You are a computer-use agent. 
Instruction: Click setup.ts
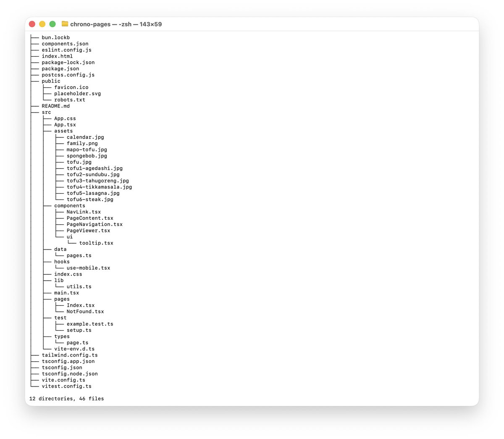pyautogui.click(x=79, y=330)
